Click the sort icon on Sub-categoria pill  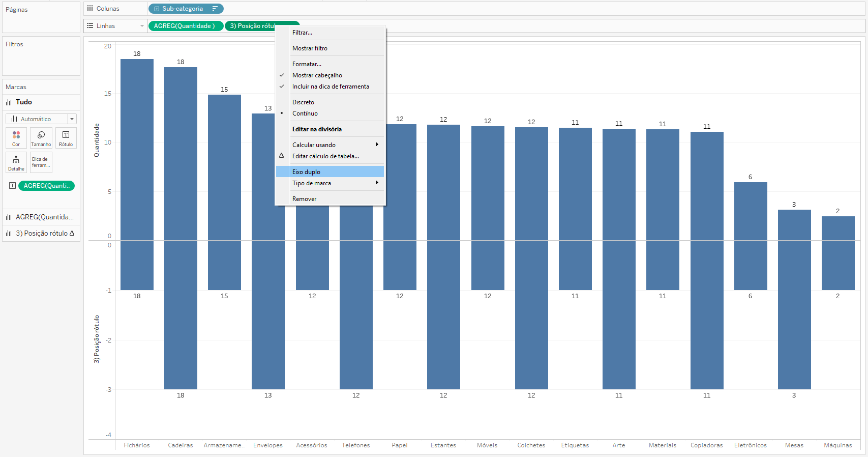click(215, 9)
